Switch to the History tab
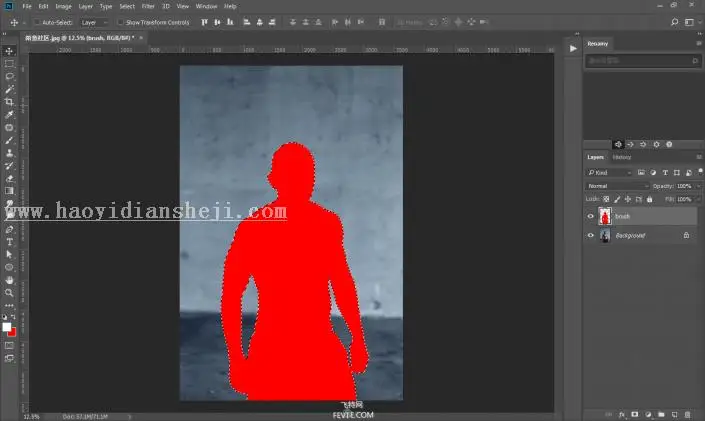The width and height of the screenshot is (705, 421). coord(622,157)
